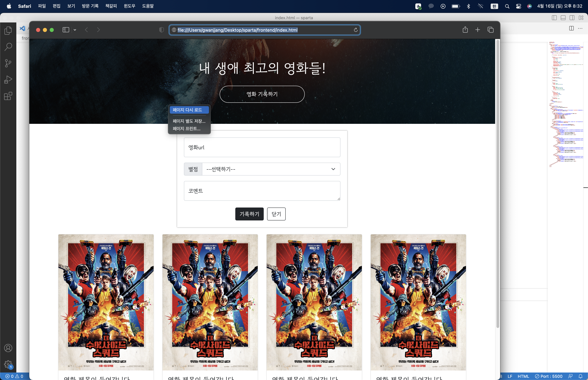Click second movie poster card

(210, 302)
